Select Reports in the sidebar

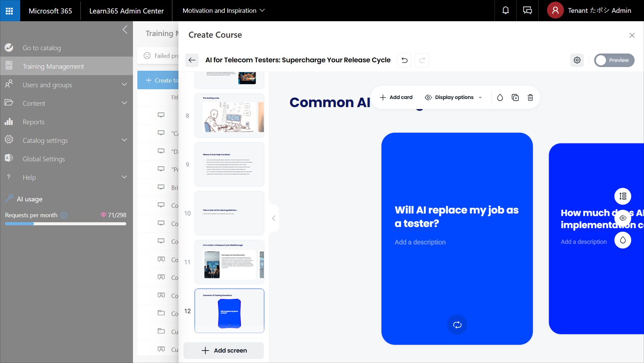tap(33, 122)
